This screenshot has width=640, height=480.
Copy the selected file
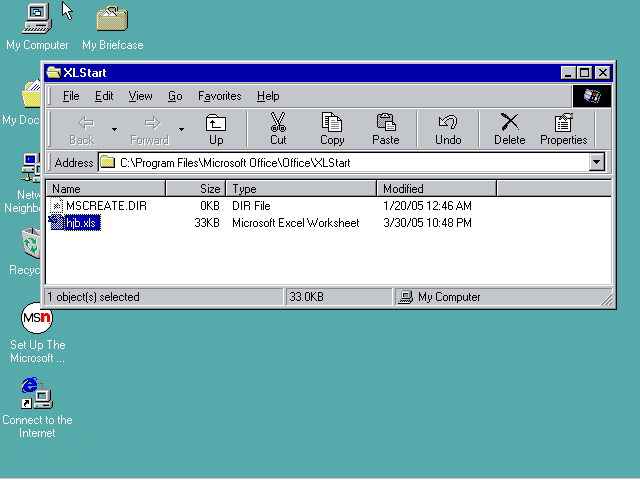pos(332,129)
